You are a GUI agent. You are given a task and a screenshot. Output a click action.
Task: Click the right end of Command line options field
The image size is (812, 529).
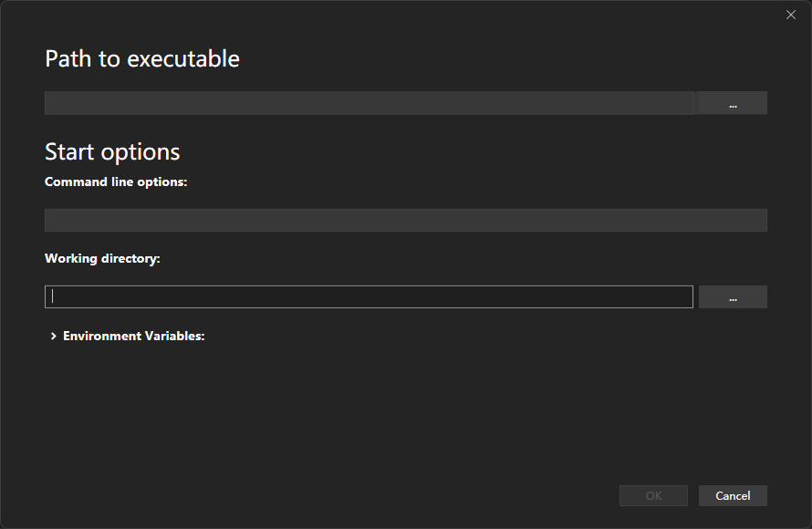pyautogui.click(x=753, y=220)
